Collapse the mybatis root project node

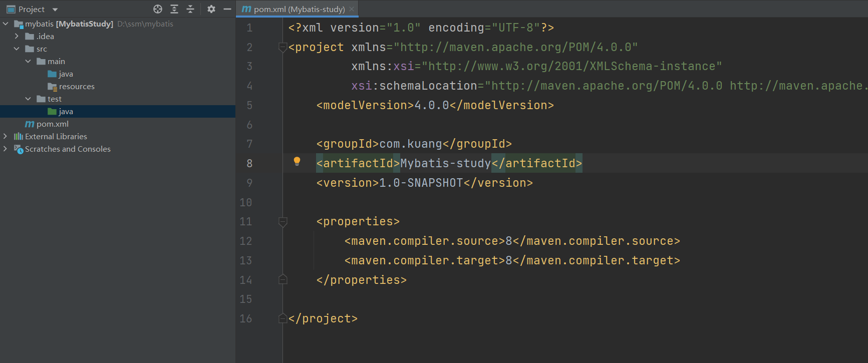pos(6,24)
